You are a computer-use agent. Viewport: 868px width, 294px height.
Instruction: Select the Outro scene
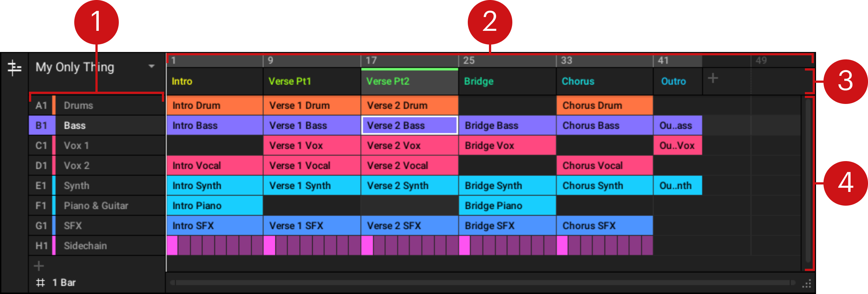677,81
